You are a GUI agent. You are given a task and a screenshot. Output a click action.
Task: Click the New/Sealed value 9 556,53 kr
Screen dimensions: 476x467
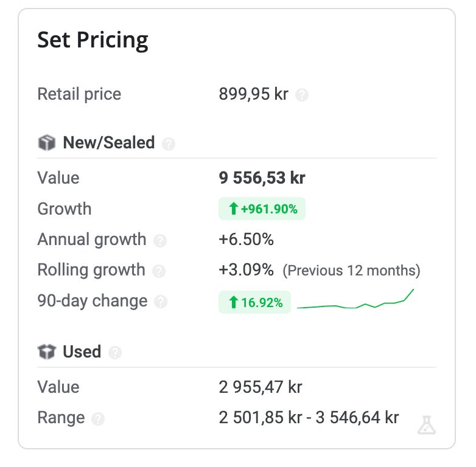tap(262, 178)
